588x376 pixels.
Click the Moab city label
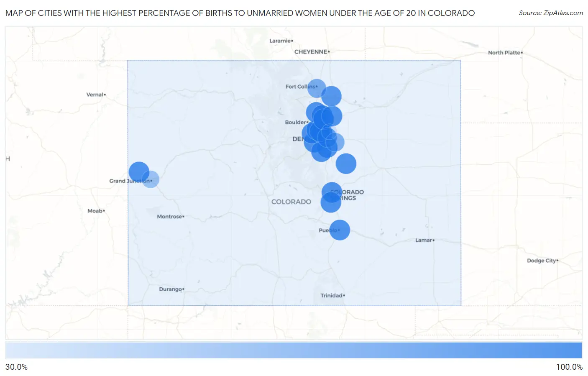click(95, 211)
